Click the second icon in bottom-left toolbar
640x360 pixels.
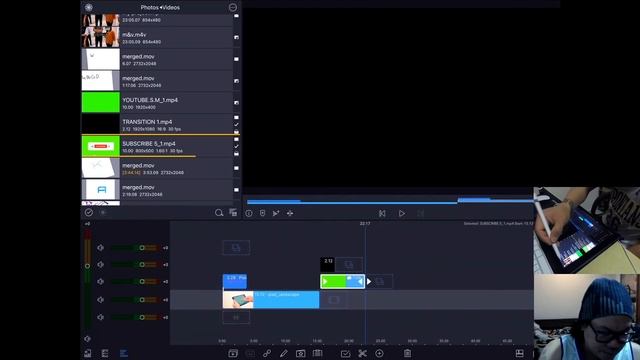[105, 353]
